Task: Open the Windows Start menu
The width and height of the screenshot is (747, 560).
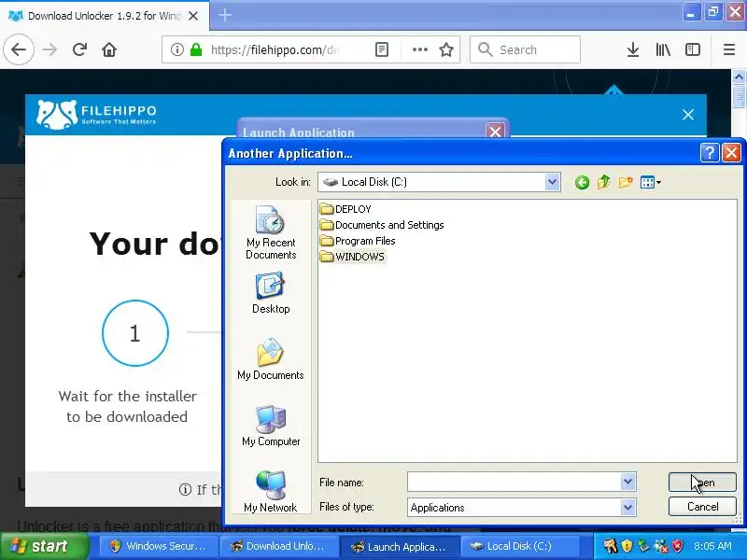Action: coord(45,546)
